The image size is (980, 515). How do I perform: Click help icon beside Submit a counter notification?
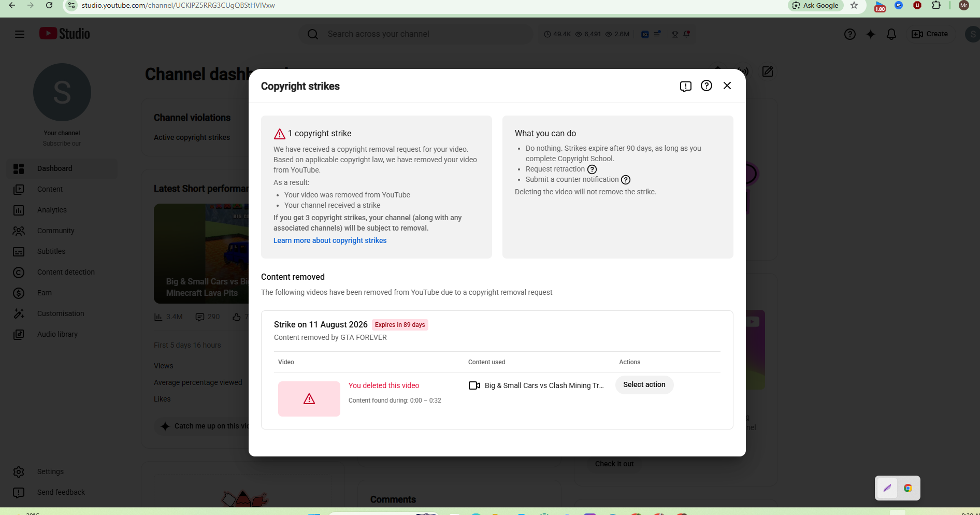point(626,180)
